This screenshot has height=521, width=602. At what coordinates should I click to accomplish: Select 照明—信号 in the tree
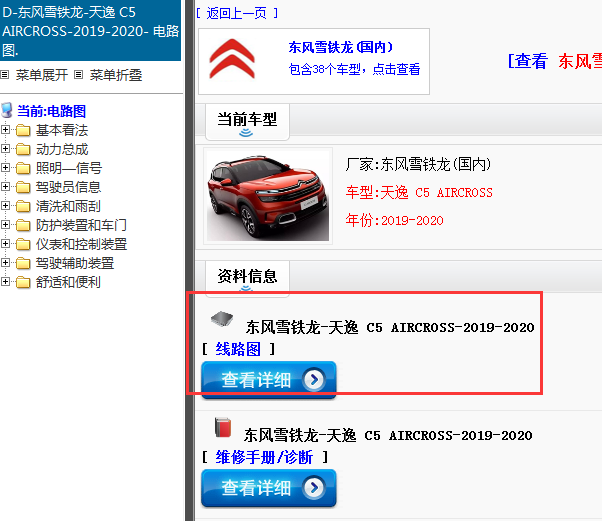69,168
